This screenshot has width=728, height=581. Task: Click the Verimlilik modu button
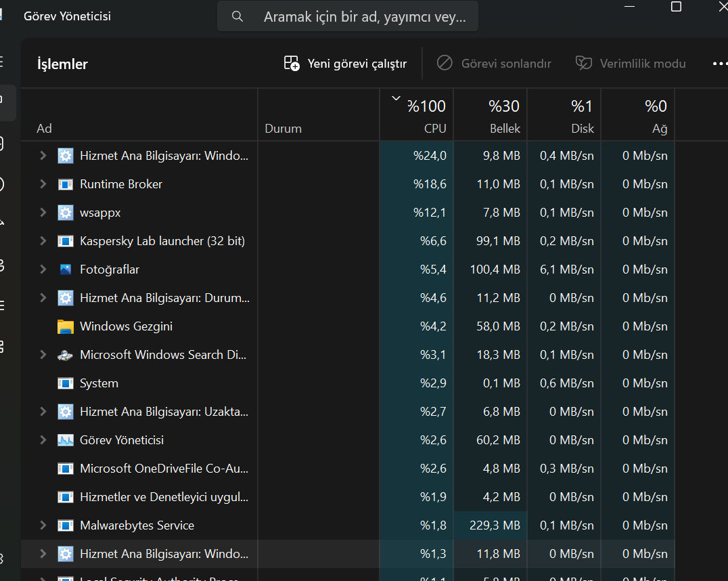coord(631,63)
